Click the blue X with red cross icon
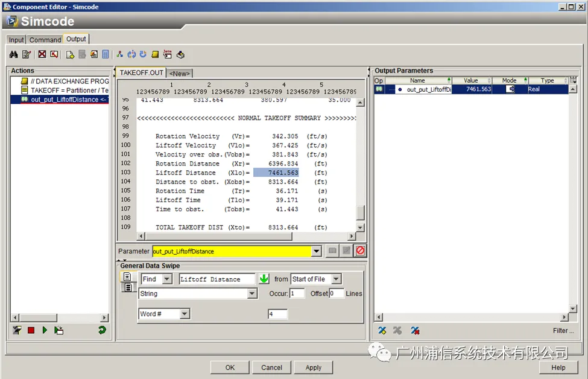The width and height of the screenshot is (588, 379). coord(415,331)
